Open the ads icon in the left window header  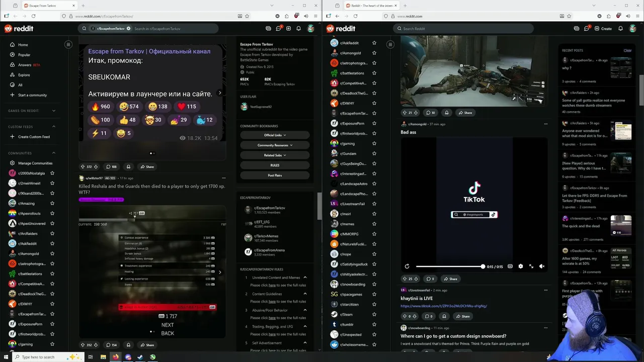(x=268, y=29)
